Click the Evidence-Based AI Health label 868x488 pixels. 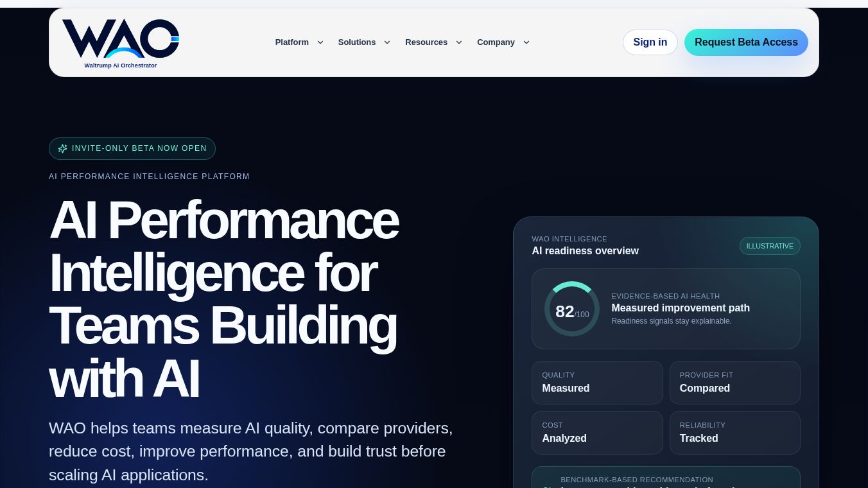click(666, 296)
